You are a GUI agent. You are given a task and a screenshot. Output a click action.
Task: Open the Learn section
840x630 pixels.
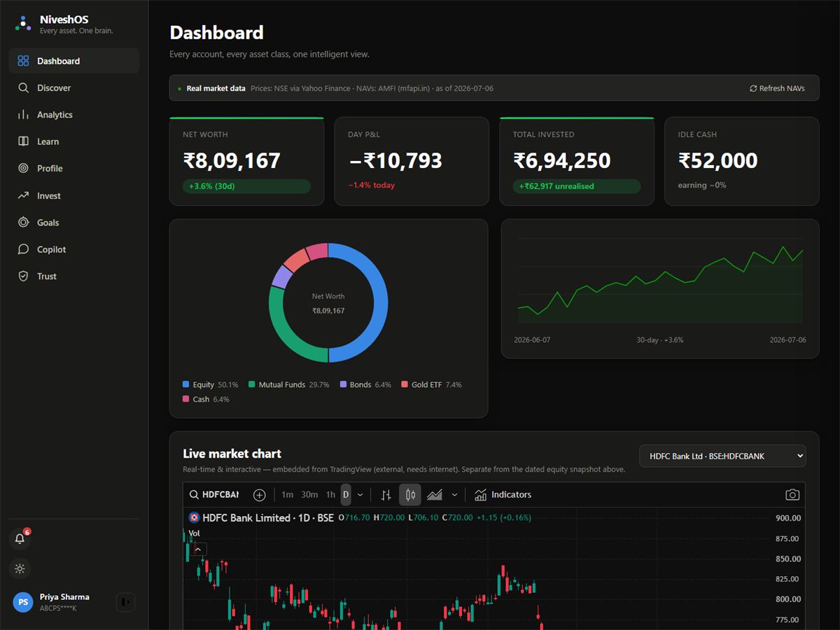pos(73,141)
